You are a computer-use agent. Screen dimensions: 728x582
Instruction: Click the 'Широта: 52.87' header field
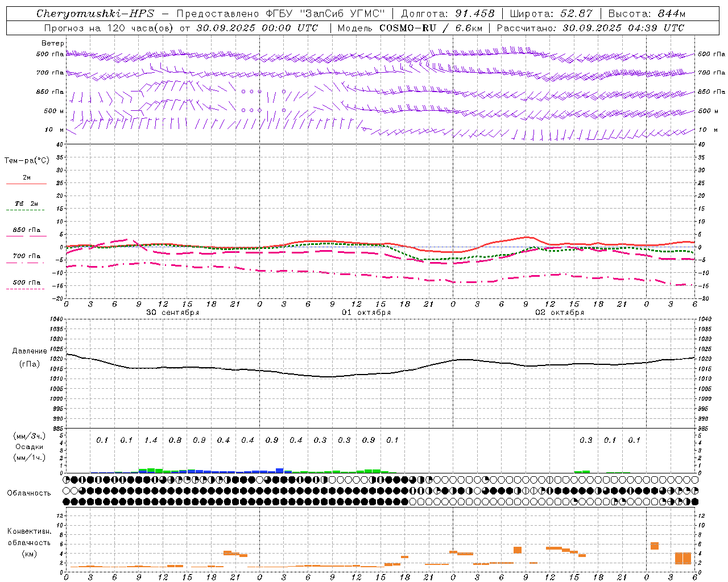551,14
